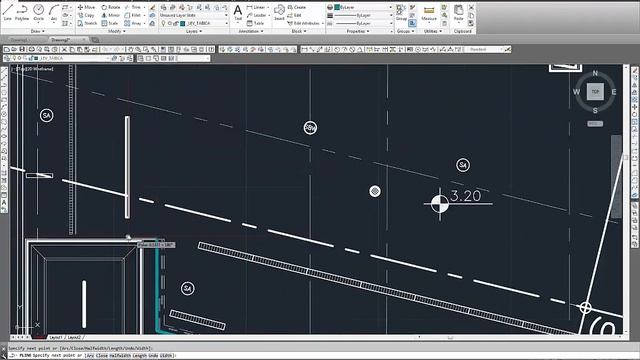640x360 pixels.
Task: Click the ViewCube TOP face
Action: pos(595,91)
